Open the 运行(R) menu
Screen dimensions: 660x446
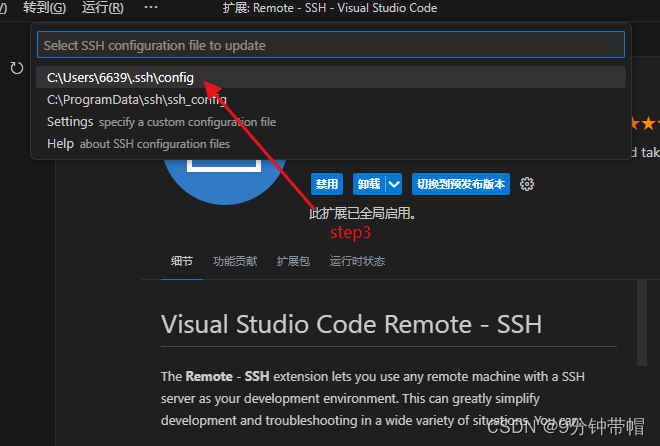[x=103, y=8]
